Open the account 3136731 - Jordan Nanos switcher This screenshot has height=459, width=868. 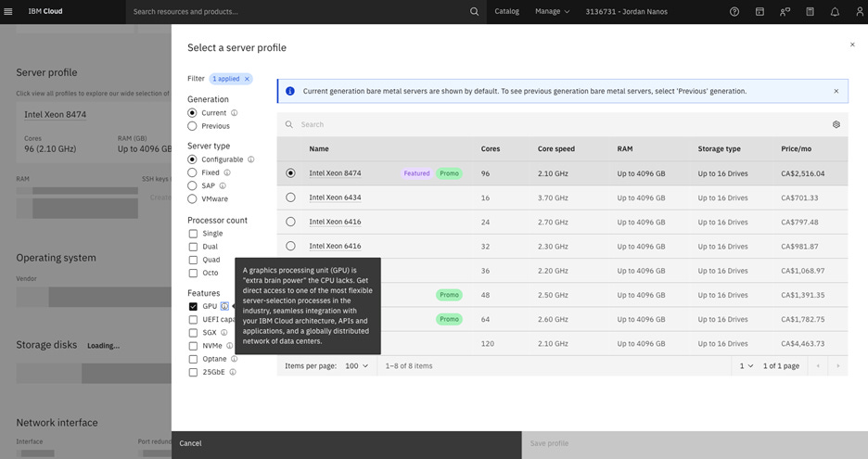pyautogui.click(x=626, y=12)
